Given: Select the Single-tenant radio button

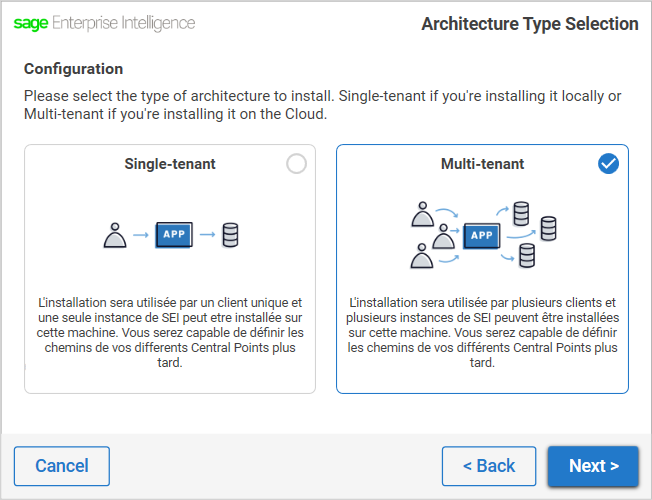Looking at the screenshot, I should click(x=296, y=164).
